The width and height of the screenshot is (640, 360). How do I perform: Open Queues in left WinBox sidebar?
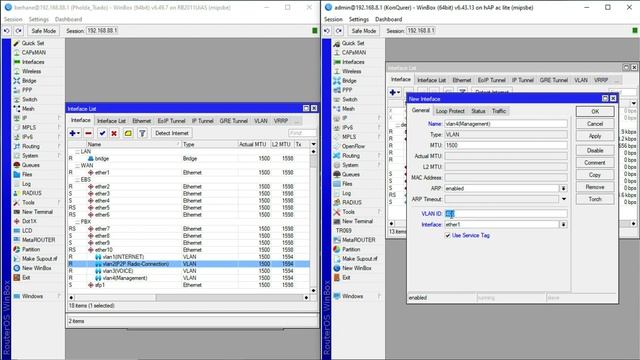coord(31,165)
